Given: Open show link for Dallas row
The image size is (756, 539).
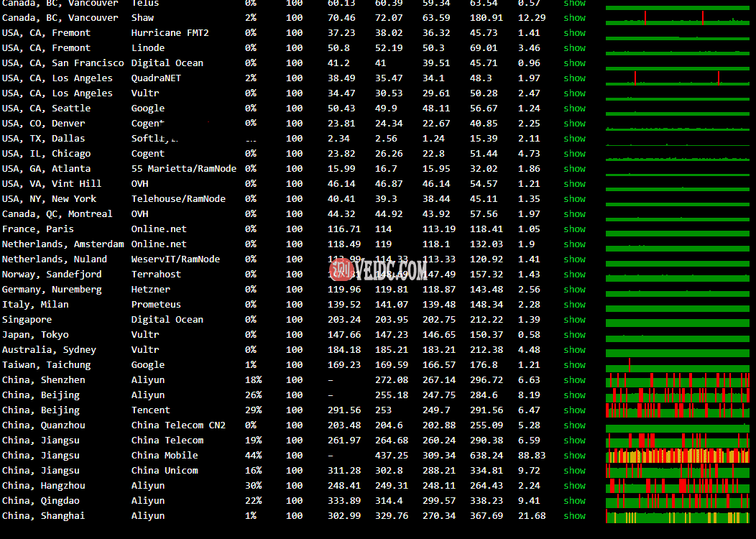Looking at the screenshot, I should tap(574, 139).
